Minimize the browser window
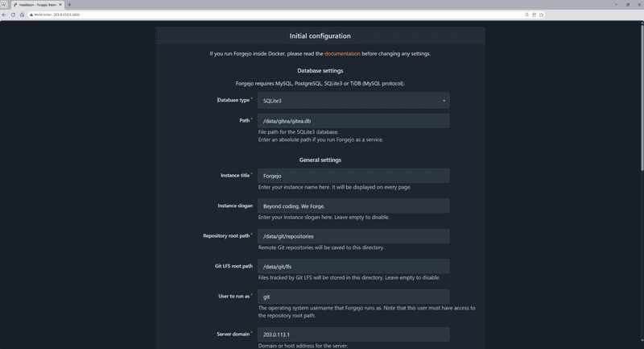 pos(616,5)
